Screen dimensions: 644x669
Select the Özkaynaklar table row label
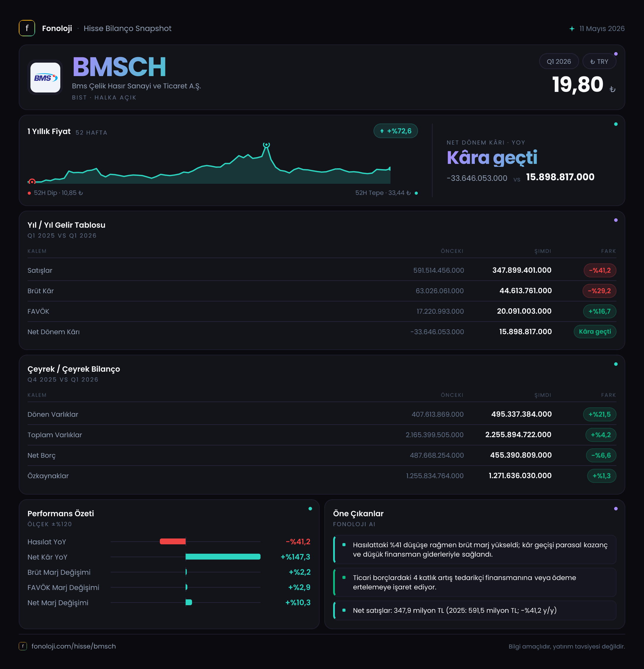pos(48,476)
